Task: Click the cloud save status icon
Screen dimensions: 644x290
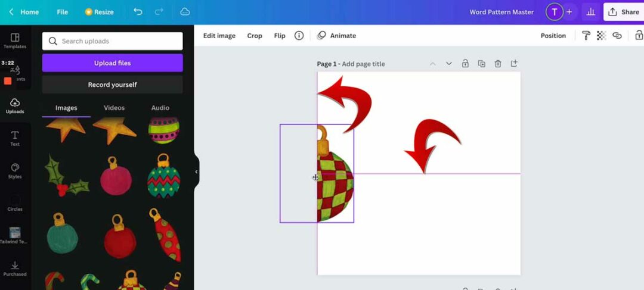Action: click(x=185, y=12)
